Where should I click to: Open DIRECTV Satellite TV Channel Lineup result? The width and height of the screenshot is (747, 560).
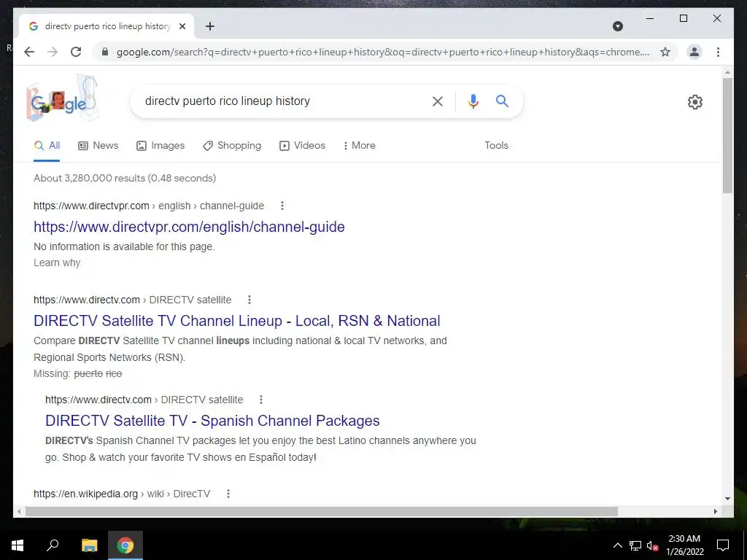point(237,321)
